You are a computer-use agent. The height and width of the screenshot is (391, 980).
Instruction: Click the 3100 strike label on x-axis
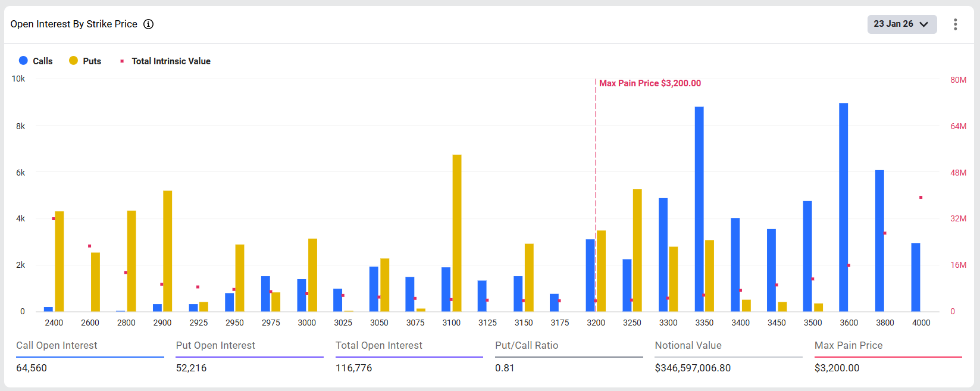point(451,323)
